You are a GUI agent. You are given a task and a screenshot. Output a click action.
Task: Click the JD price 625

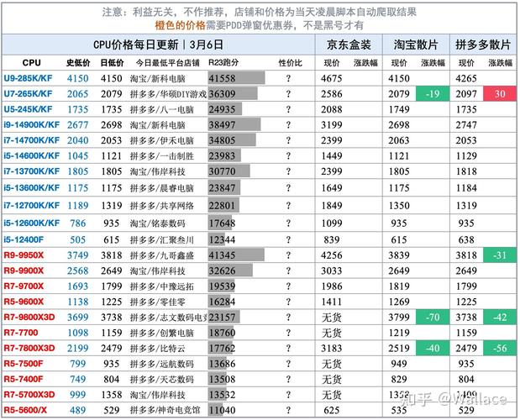(332, 411)
